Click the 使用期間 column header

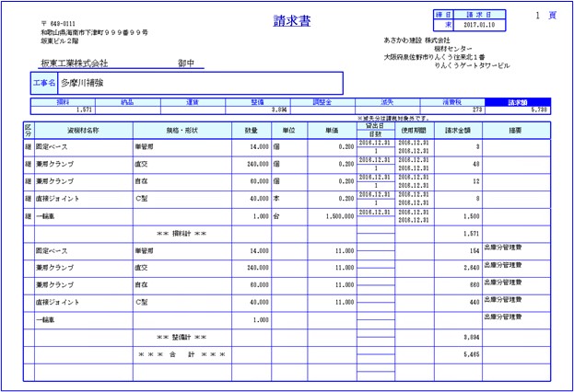[x=414, y=130]
